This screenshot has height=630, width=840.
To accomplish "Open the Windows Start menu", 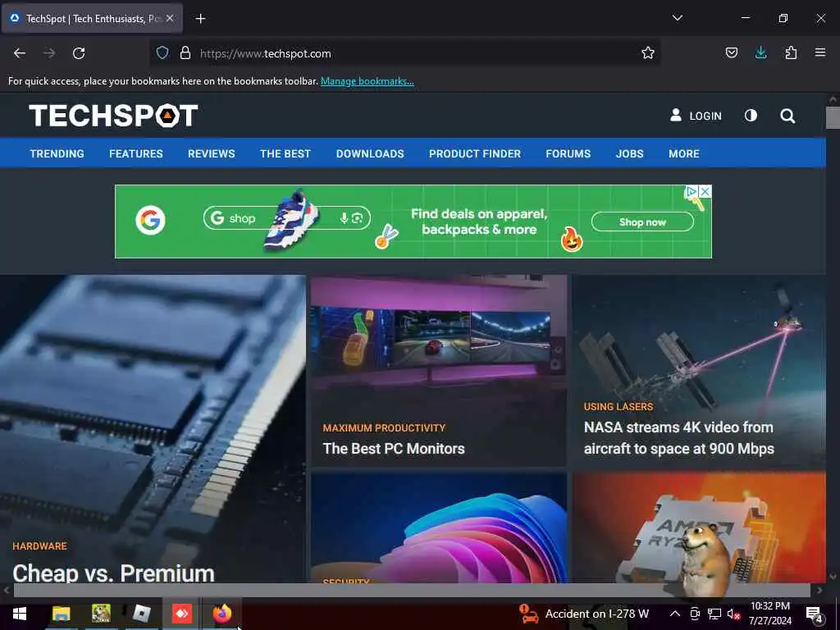I will coord(20,614).
